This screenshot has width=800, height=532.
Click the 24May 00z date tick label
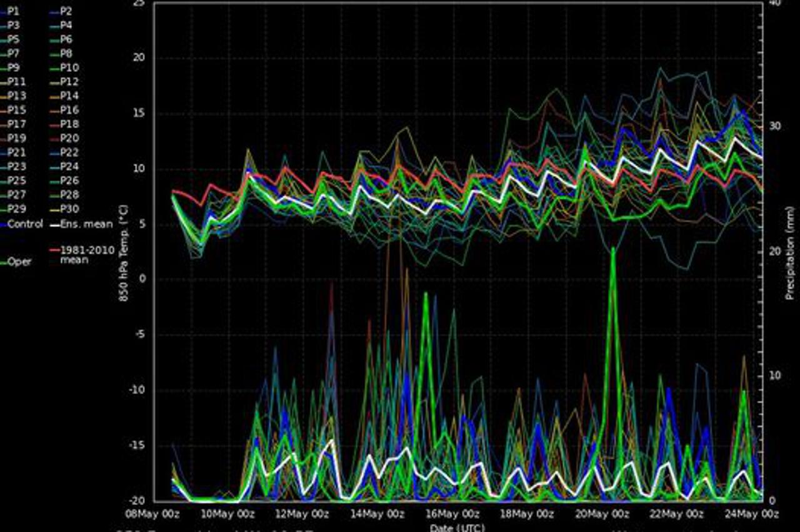pyautogui.click(x=753, y=514)
